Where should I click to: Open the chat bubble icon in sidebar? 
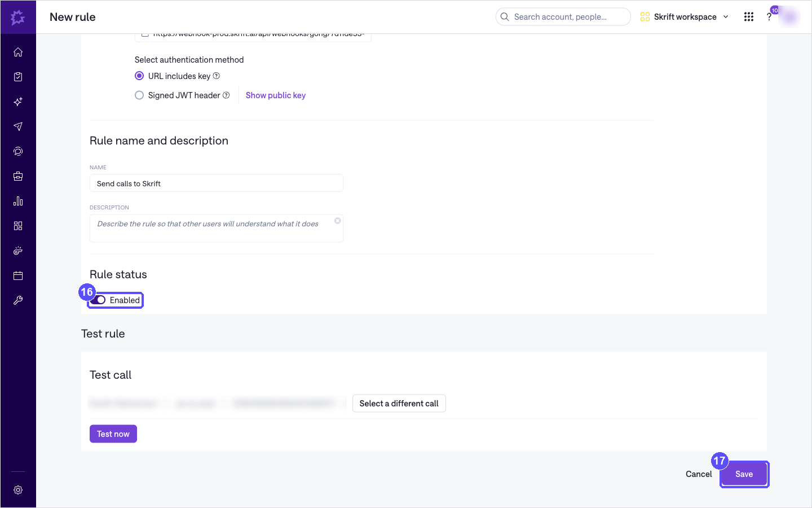(x=18, y=151)
